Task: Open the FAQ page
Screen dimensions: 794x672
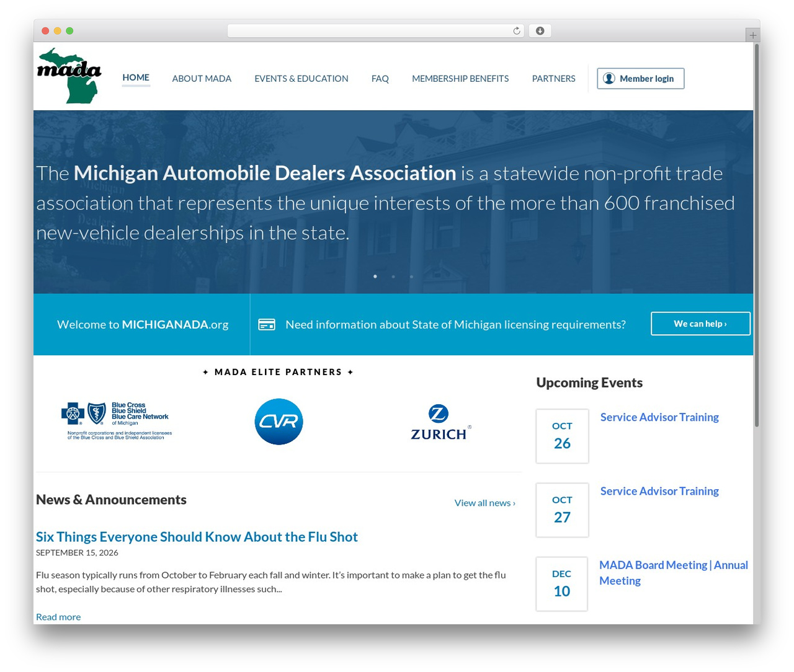Action: pos(380,79)
